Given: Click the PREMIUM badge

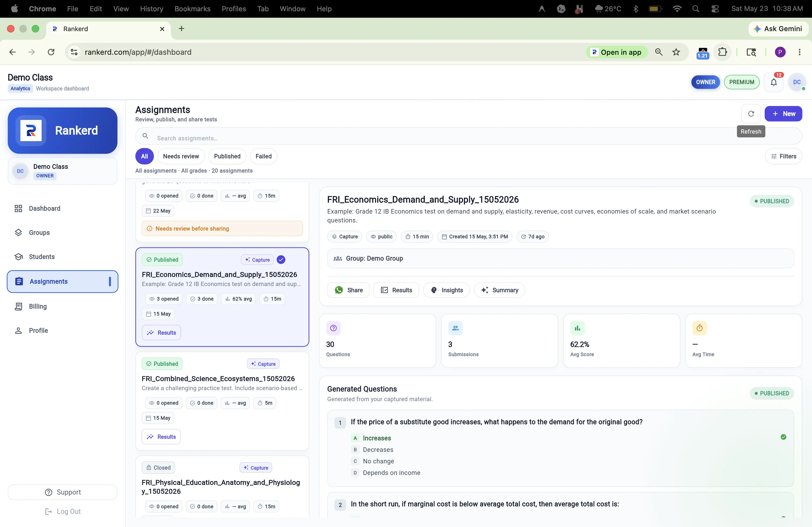Looking at the screenshot, I should [742, 82].
